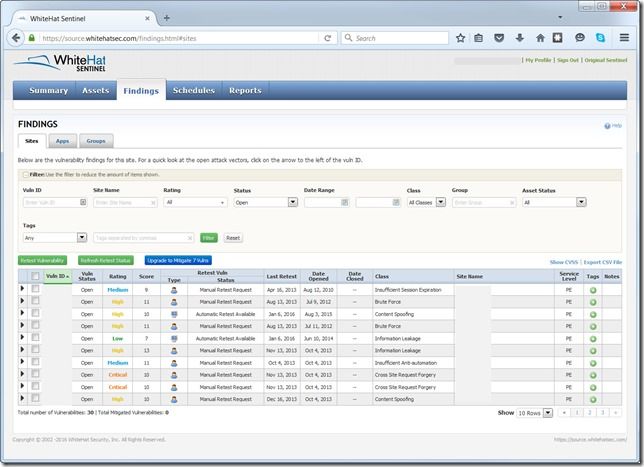The width and height of the screenshot is (644, 467).
Task: Add a tag to the Insufficient Session Expiration row
Action: coord(592,289)
